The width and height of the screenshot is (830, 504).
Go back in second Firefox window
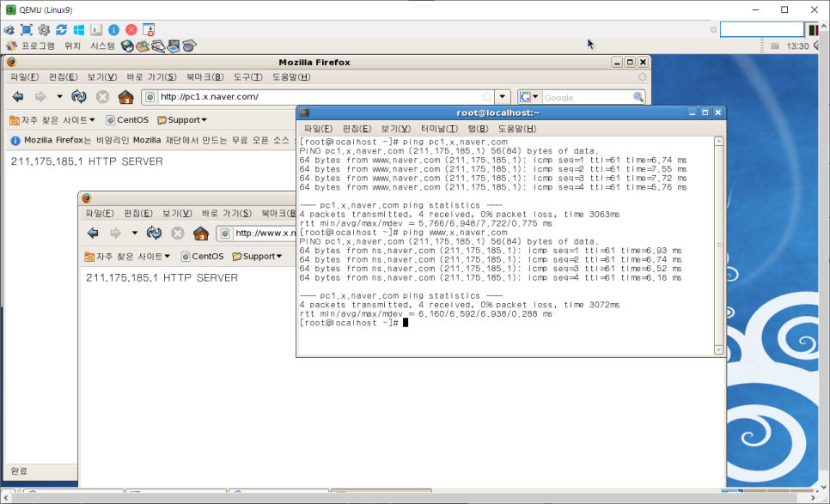(x=93, y=234)
